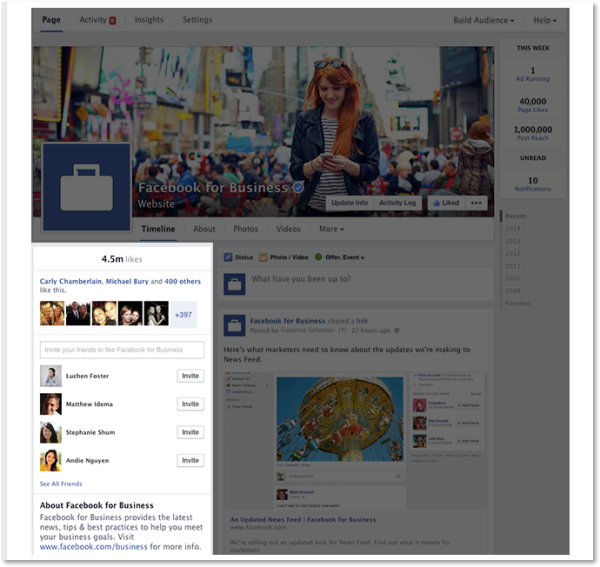
Task: Open the Help dropdown menu
Action: tap(545, 20)
